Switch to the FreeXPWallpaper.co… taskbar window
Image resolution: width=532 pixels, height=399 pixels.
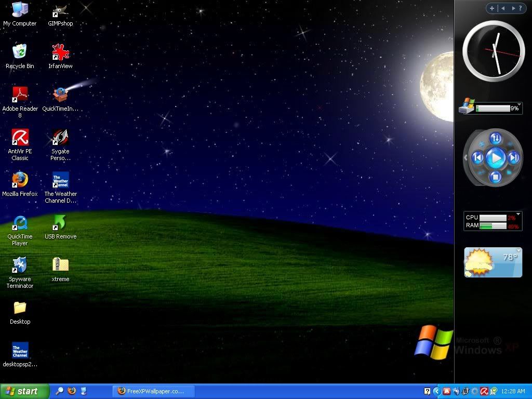(154, 391)
